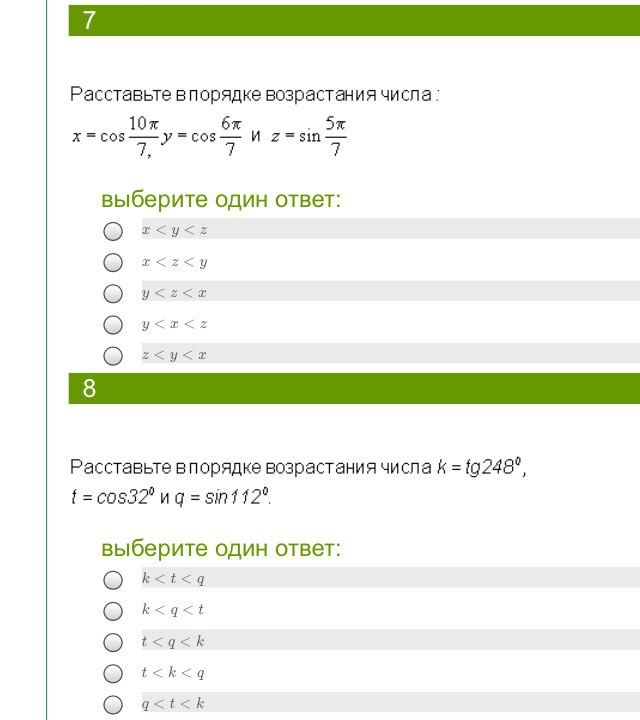Choose the q < t < k radio button
The image size is (640, 720).
coord(113,705)
